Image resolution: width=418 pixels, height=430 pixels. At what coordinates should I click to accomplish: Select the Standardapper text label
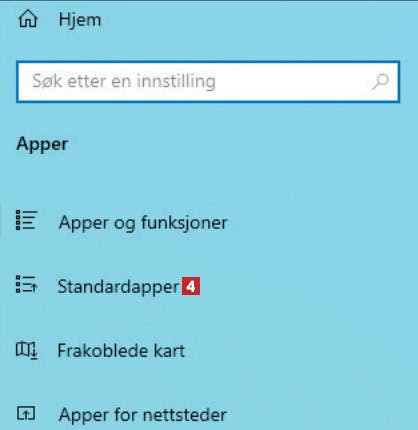coord(118,287)
